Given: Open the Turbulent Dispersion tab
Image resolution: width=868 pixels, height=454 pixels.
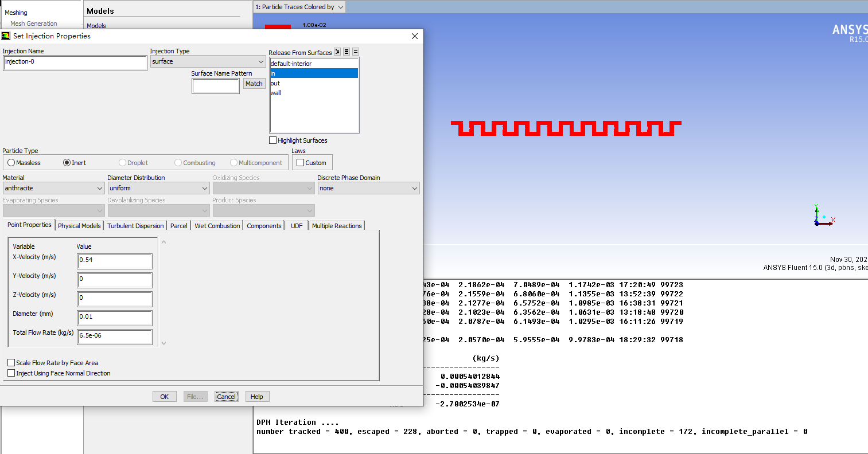Looking at the screenshot, I should (135, 226).
